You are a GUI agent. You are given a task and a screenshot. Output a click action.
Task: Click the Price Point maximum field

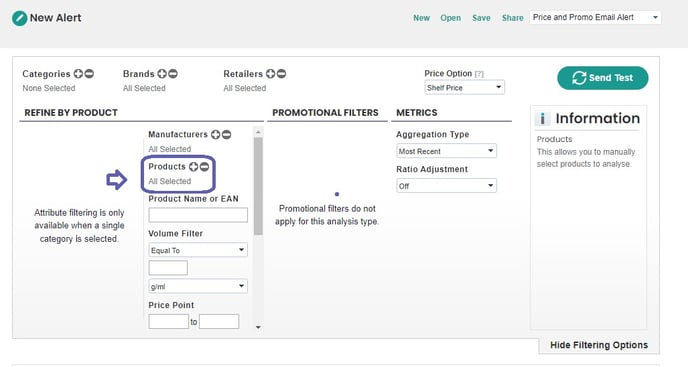[219, 321]
